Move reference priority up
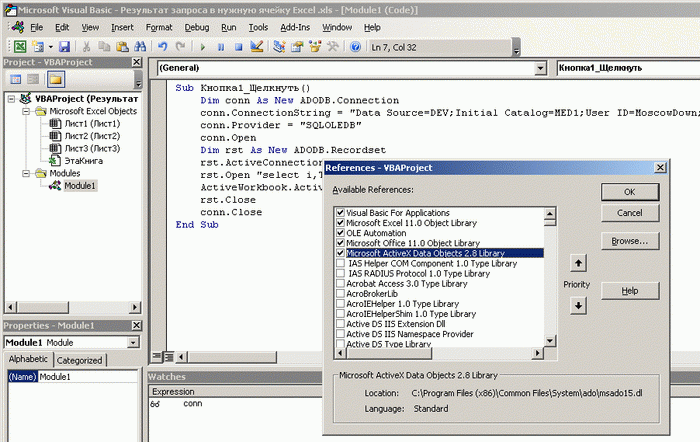 point(578,263)
